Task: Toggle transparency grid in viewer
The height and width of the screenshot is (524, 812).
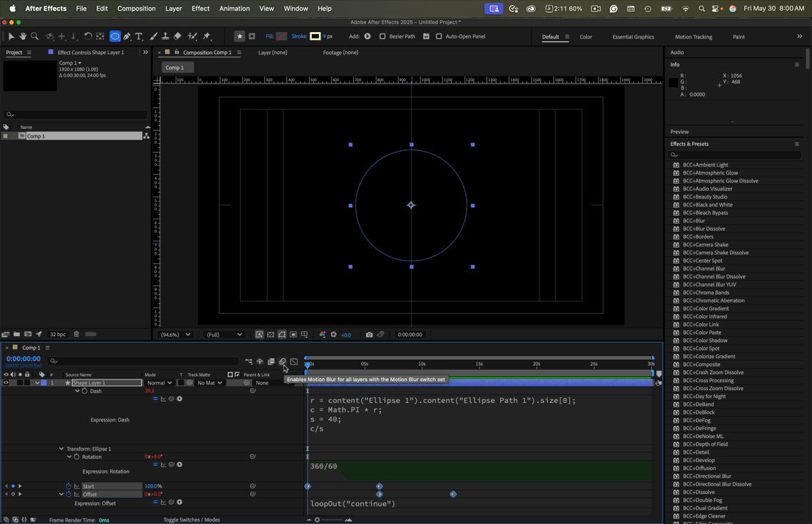Action: 271,335
